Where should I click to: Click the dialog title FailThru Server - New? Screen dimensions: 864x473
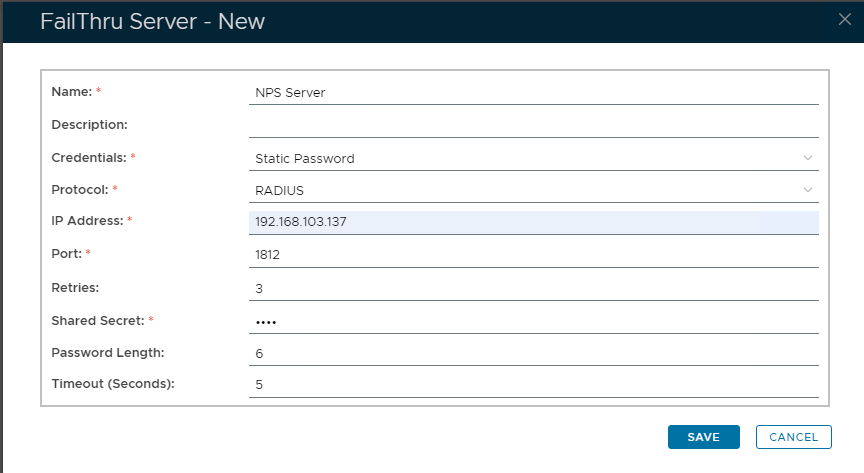152,21
